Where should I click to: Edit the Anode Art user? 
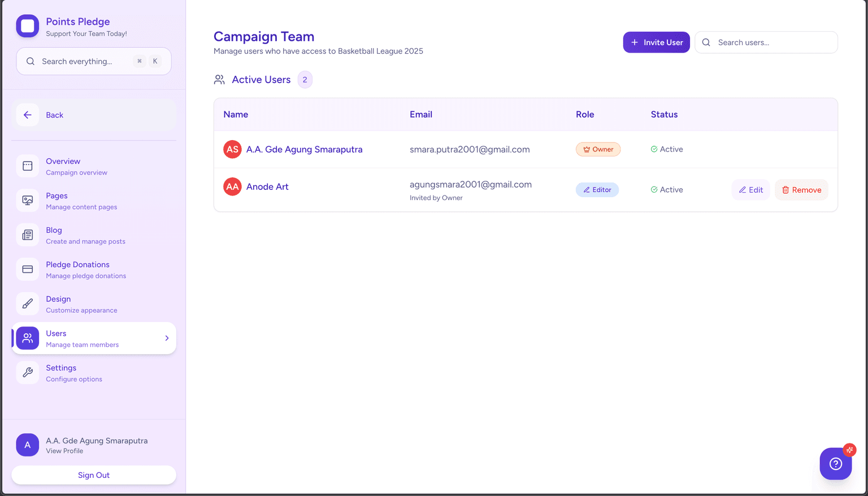[x=750, y=190]
